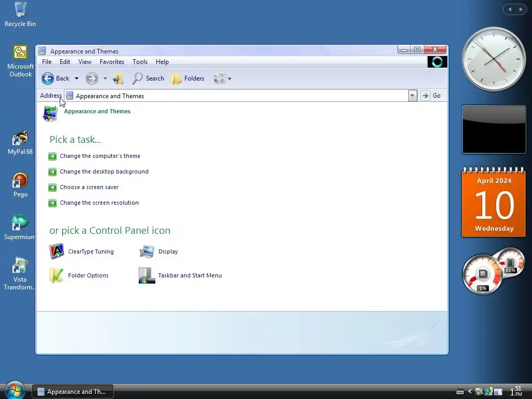Click the Forward arrow button

pyautogui.click(x=91, y=78)
